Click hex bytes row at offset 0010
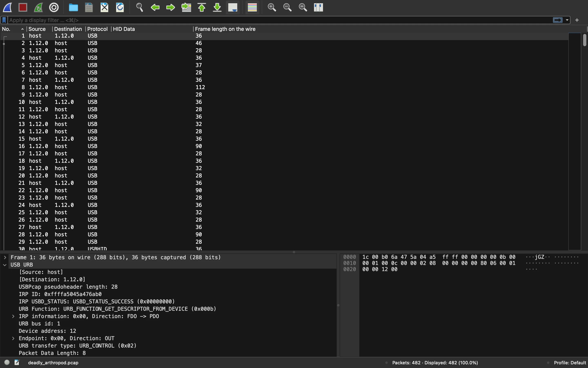Viewport: 588px width, 368px height. pos(439,263)
